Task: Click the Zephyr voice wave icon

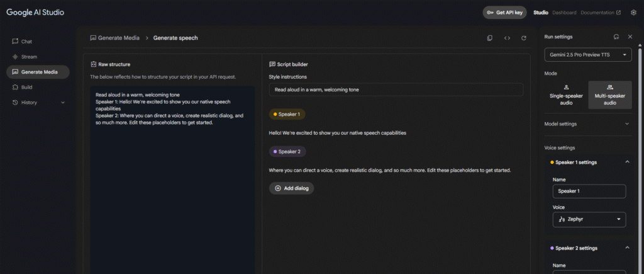Action: click(x=562, y=220)
